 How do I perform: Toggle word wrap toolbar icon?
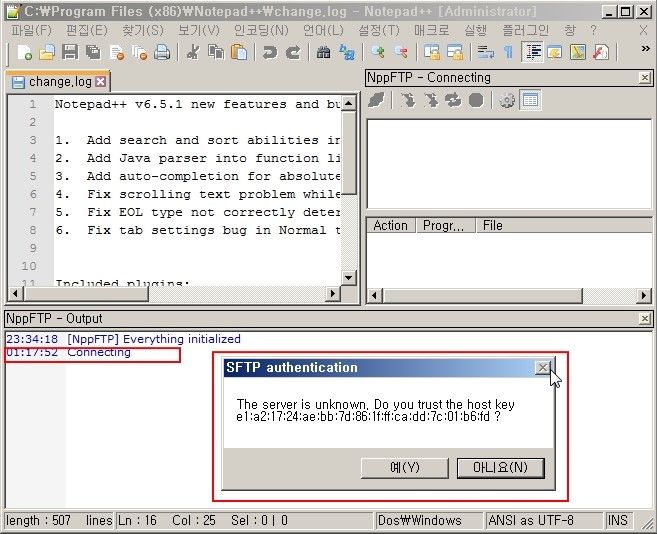(x=486, y=52)
